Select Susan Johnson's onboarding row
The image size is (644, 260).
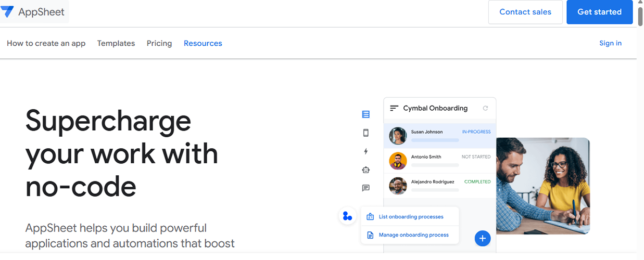pyautogui.click(x=439, y=136)
